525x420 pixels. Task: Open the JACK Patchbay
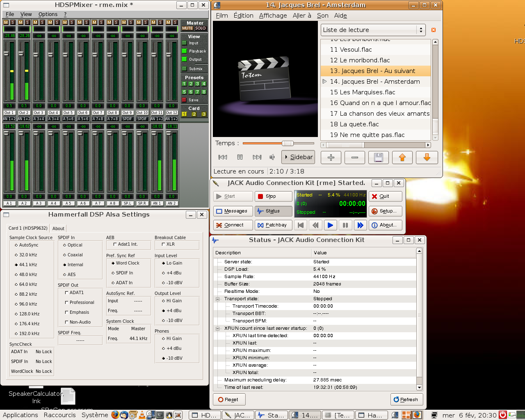point(274,225)
